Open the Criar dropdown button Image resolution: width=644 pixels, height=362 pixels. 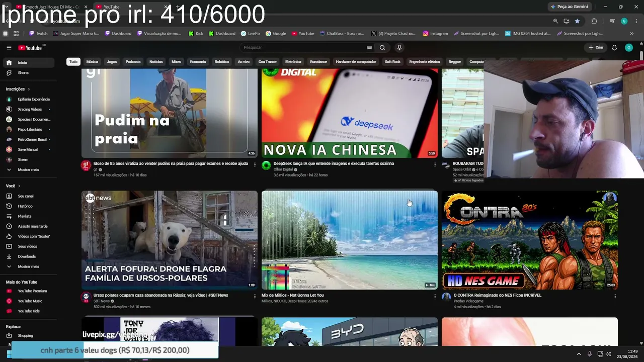[x=596, y=48]
